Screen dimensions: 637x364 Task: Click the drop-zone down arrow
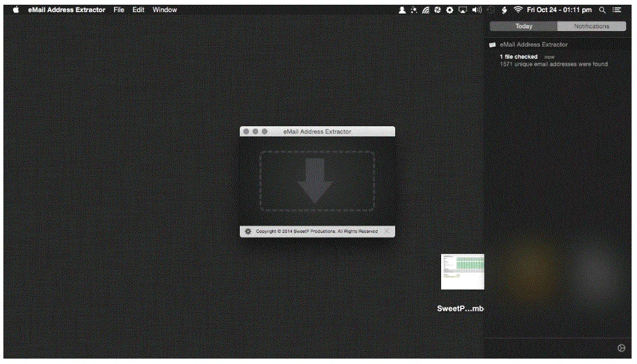315,180
